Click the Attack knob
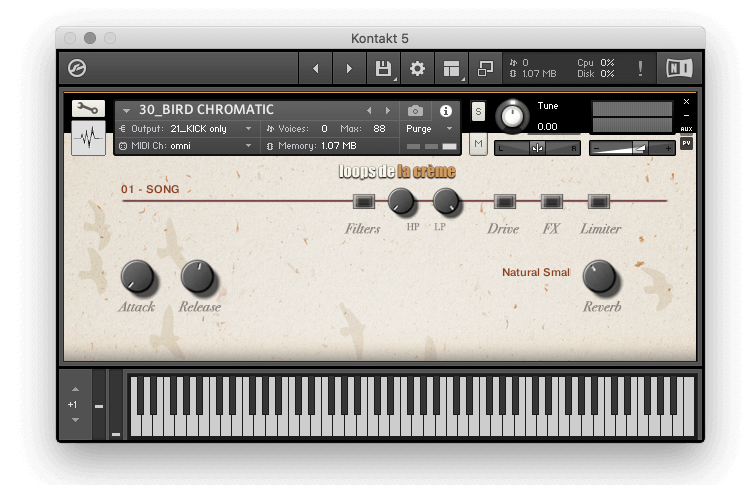The height and width of the screenshot is (485, 745). [x=137, y=276]
